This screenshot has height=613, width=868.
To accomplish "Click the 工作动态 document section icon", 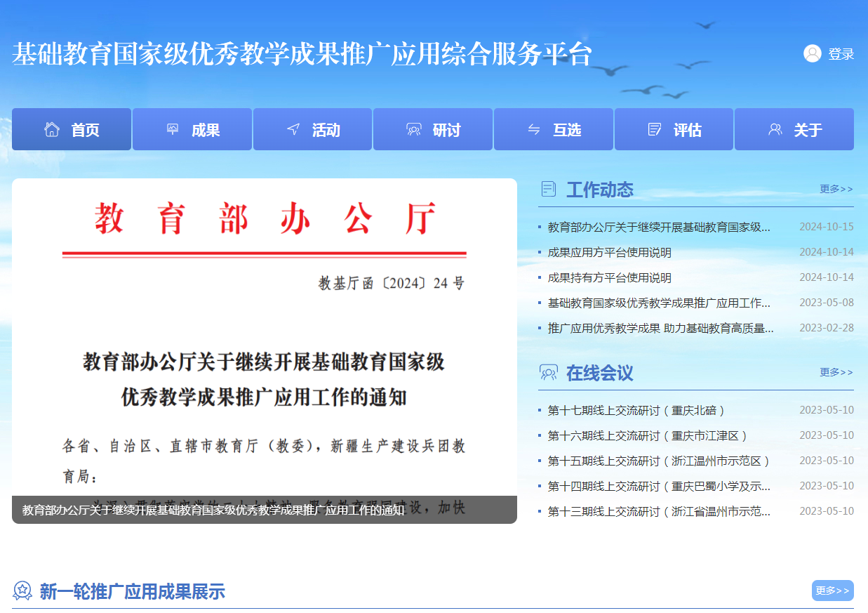I will tap(549, 189).
